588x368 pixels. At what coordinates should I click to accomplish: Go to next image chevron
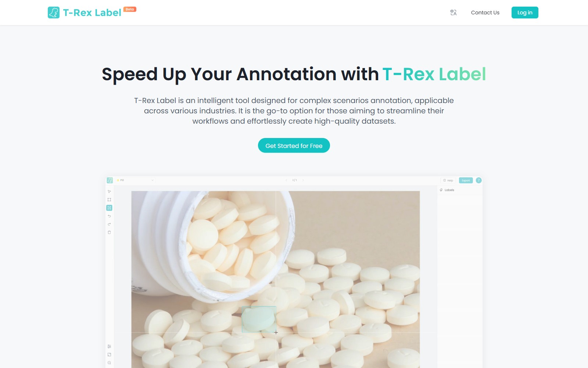pos(303,180)
